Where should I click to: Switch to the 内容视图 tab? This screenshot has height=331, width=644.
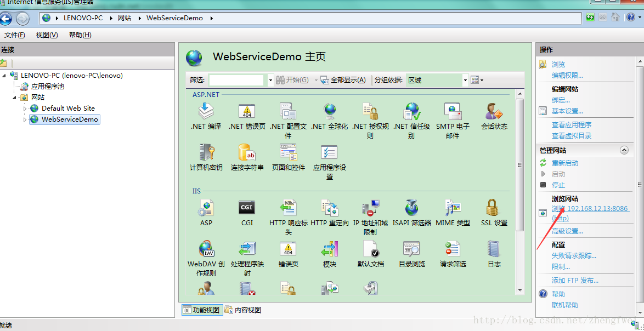[243, 310]
